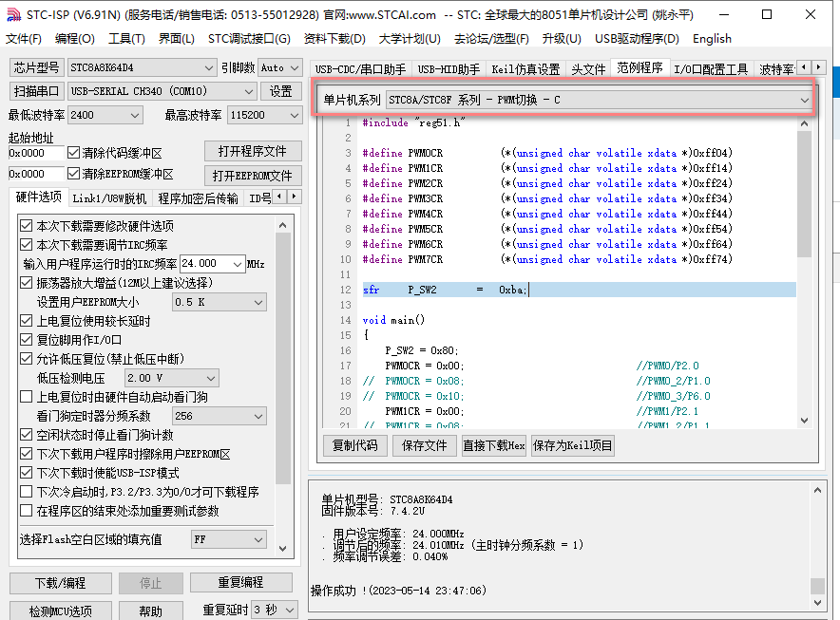Open 编程(O) menu

75,39
